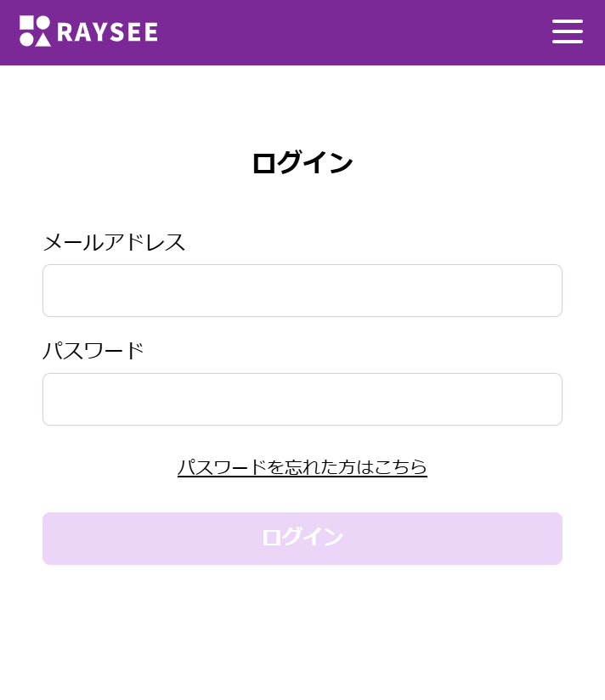Click the disabled login button

[302, 538]
